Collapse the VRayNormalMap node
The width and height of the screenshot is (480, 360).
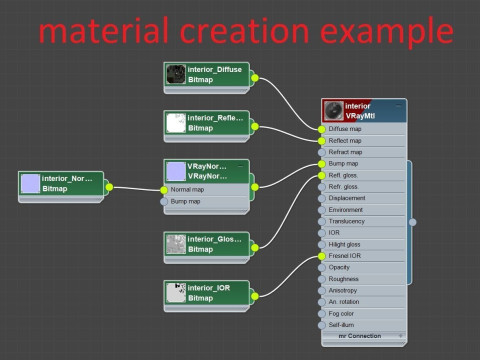[241, 166]
